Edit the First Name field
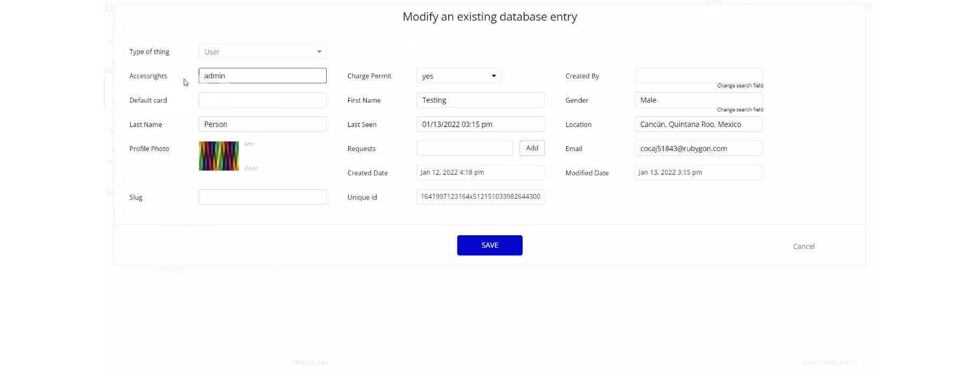 point(480,100)
